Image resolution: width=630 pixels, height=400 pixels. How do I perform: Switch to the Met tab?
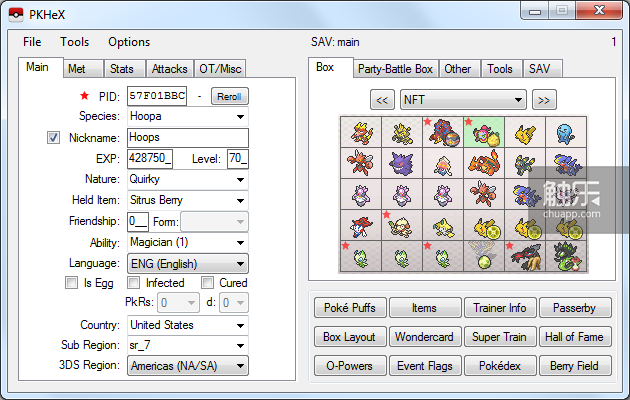(83, 69)
